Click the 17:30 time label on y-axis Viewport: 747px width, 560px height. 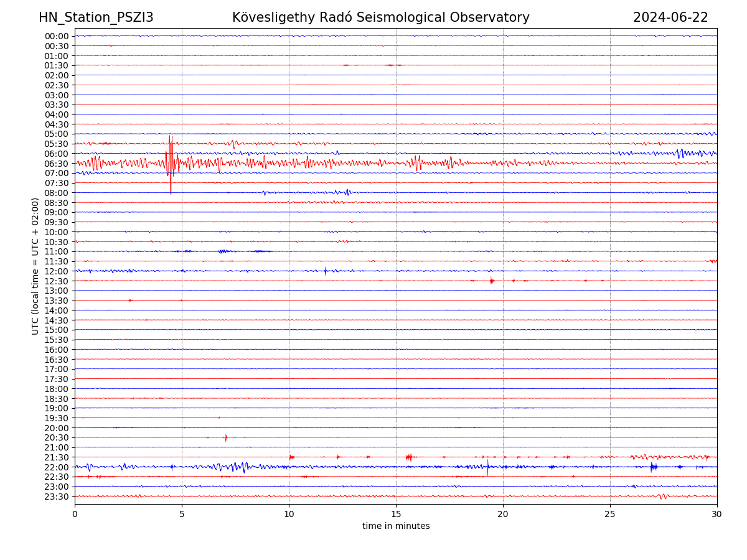click(57, 379)
